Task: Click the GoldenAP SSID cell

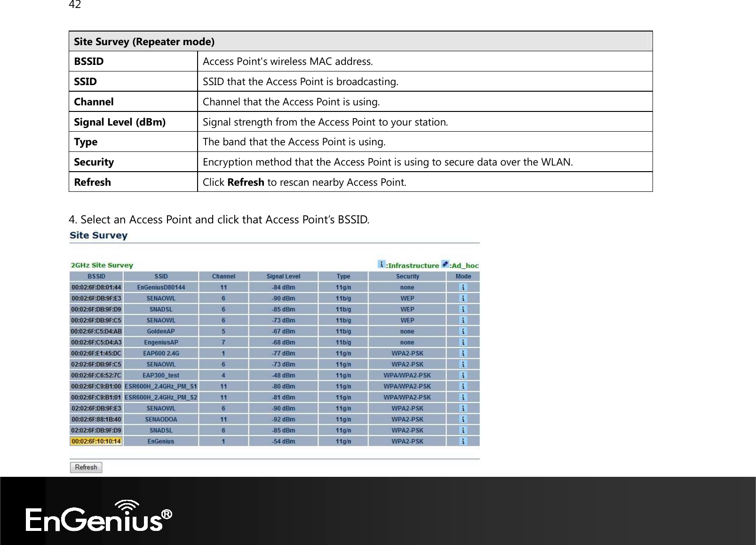Action: coord(161,332)
